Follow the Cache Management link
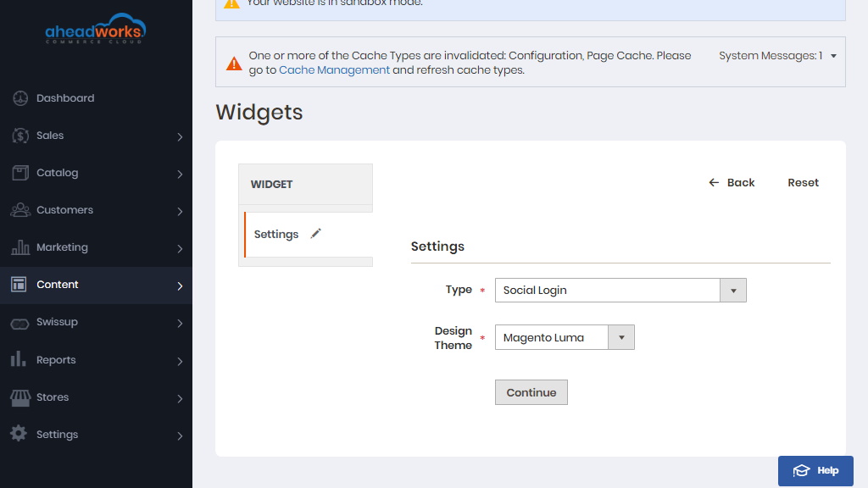The width and height of the screenshot is (868, 488). [x=334, y=70]
